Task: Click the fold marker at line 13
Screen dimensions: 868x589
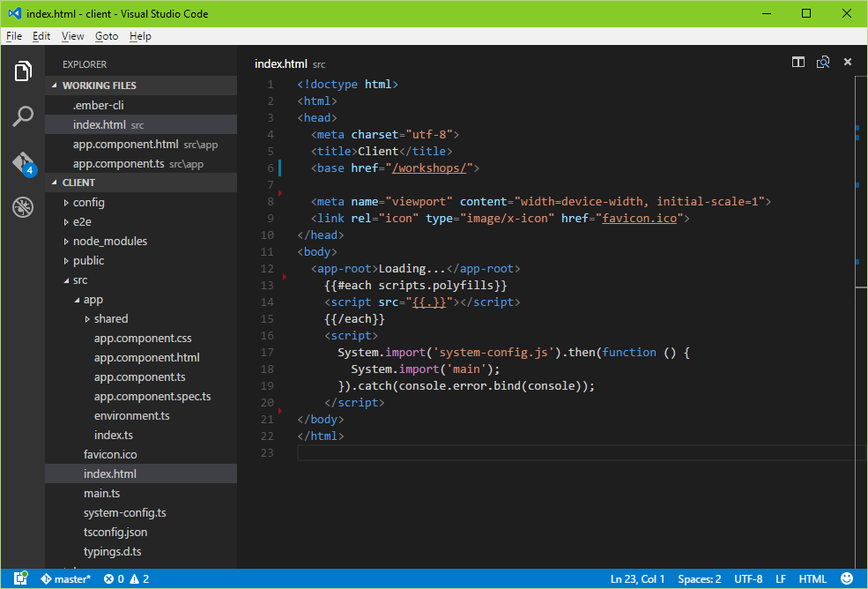Action: click(x=285, y=277)
